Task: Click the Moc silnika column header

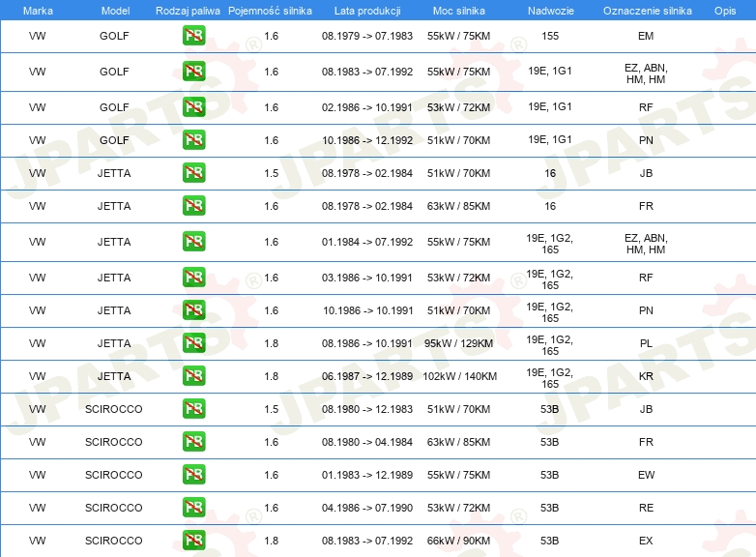Action: (x=458, y=11)
